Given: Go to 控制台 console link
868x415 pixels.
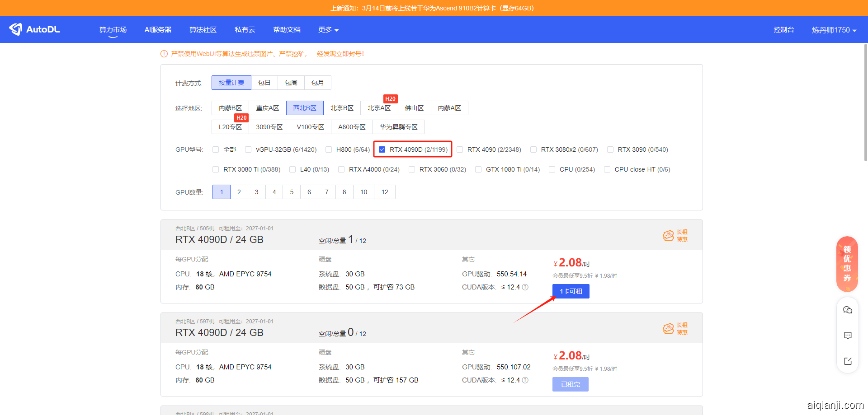Looking at the screenshot, I should click(783, 30).
